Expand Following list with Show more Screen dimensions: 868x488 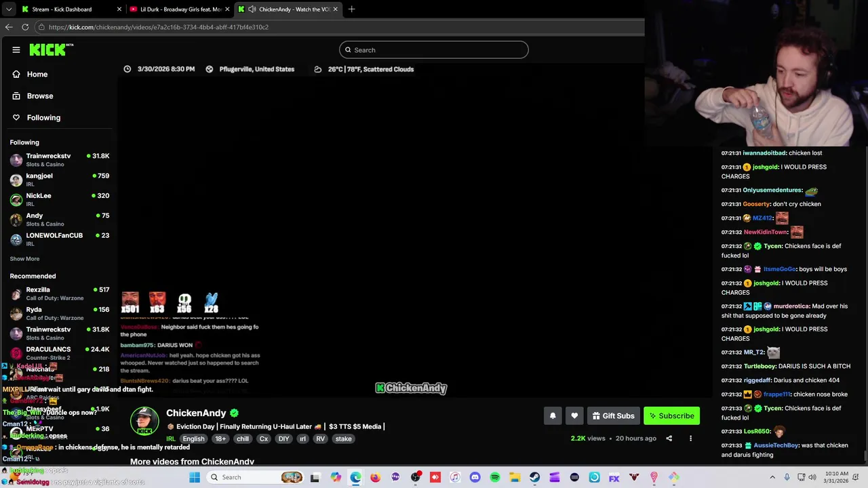[24, 259]
